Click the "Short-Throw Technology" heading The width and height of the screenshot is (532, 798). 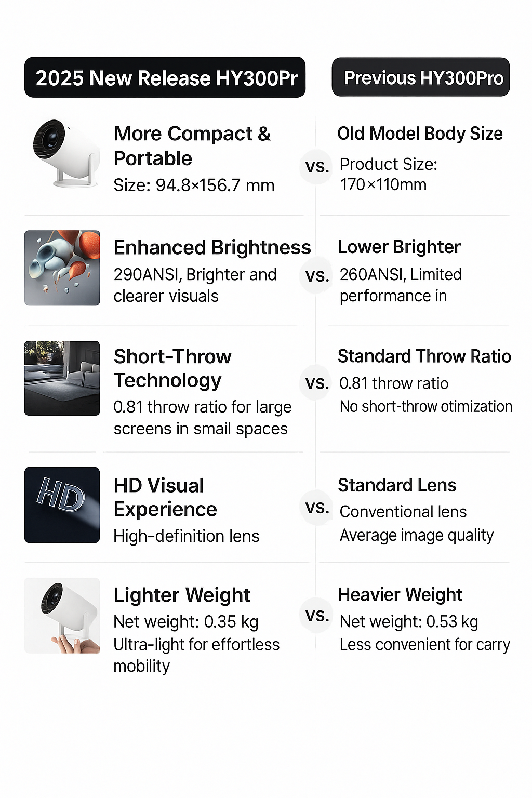tap(172, 368)
